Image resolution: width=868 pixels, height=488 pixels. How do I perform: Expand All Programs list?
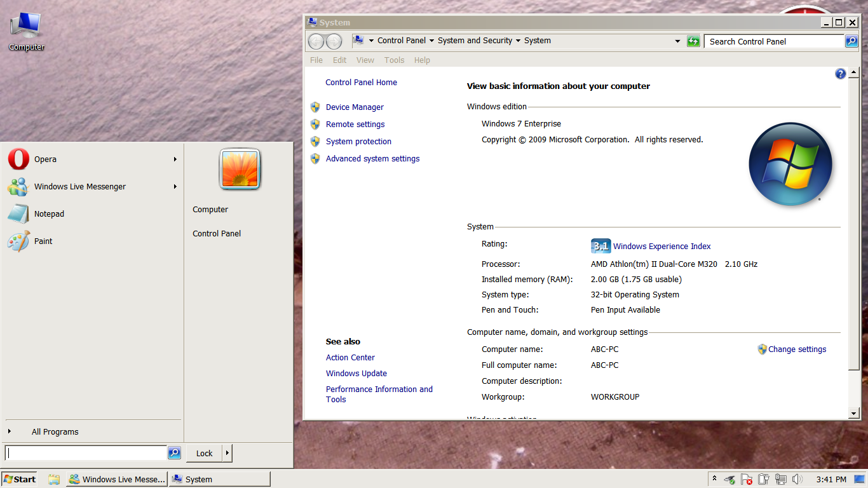(55, 431)
